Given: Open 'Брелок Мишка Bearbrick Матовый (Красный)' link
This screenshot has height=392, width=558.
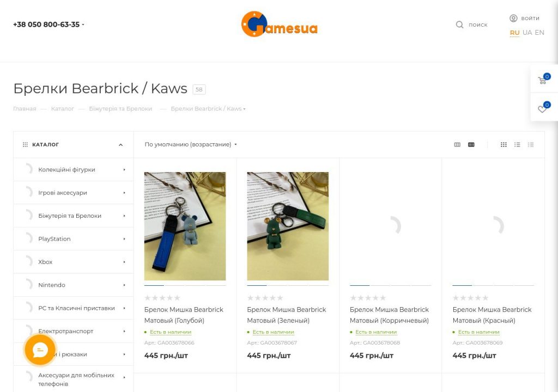Looking at the screenshot, I should (492, 315).
